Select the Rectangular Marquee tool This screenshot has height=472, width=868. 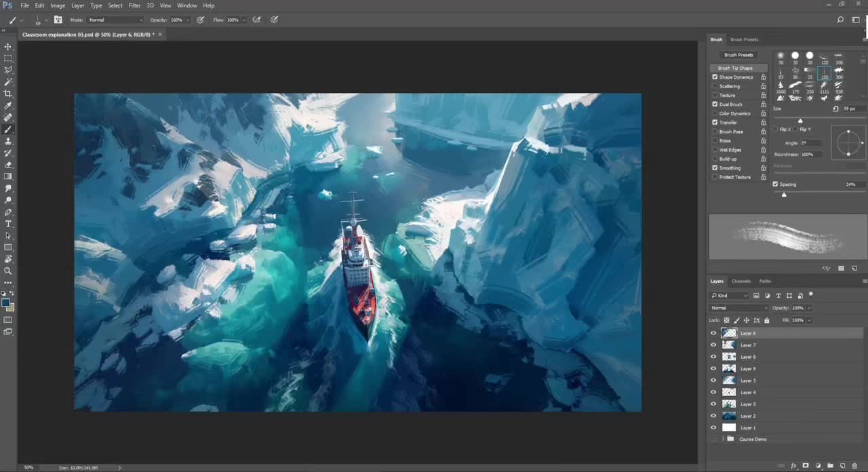point(8,58)
